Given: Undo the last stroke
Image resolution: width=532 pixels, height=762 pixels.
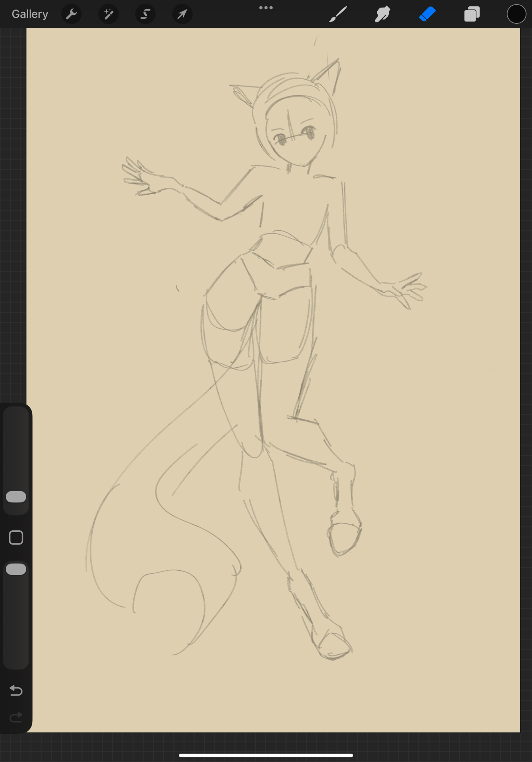Looking at the screenshot, I should point(16,690).
